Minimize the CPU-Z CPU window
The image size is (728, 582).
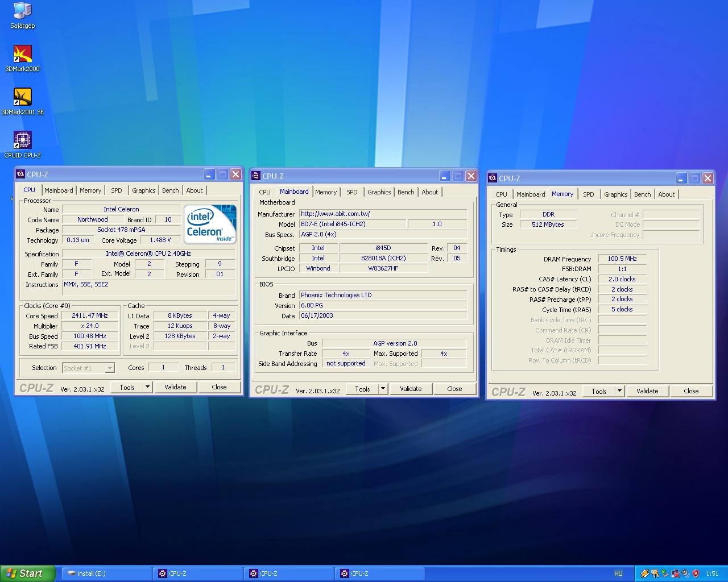coord(209,174)
